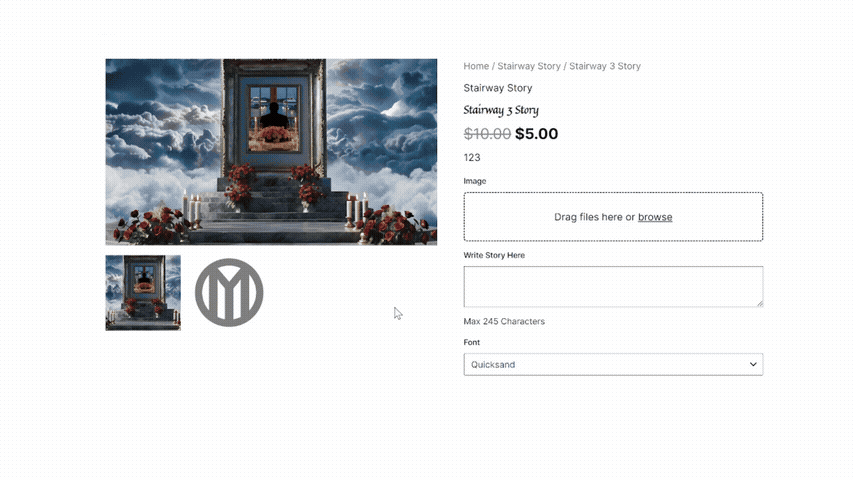Viewport: 853px width, 480px height.
Task: Click the Drag files here drop zone
Action: coord(613,217)
